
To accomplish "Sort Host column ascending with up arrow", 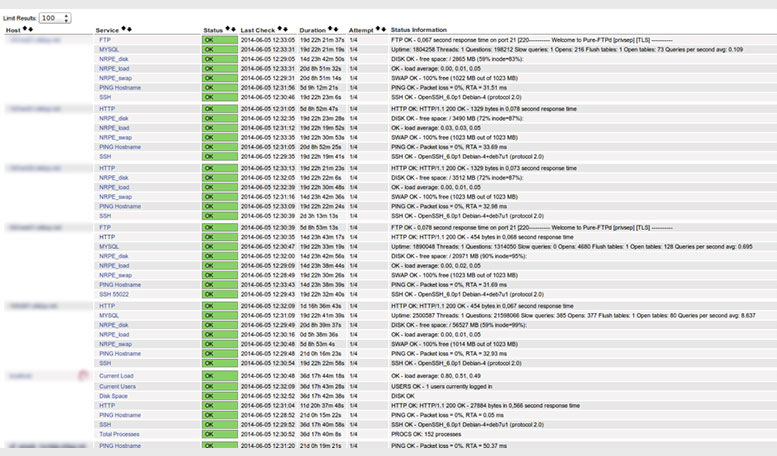I will [25, 31].
